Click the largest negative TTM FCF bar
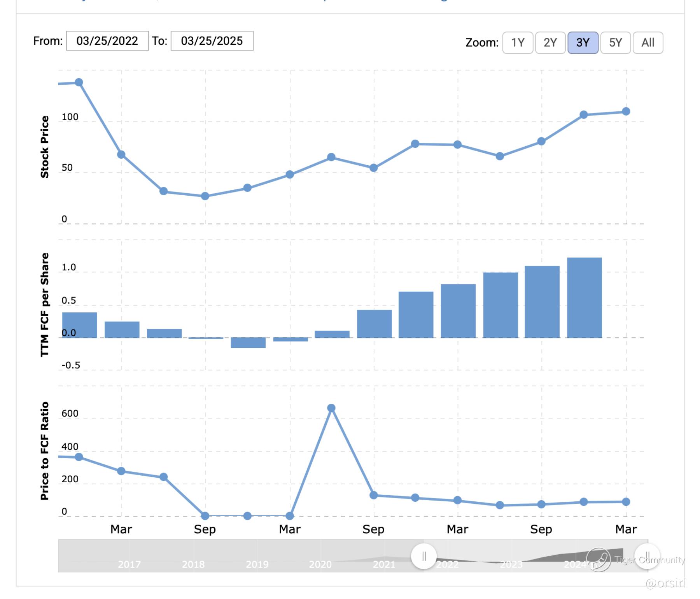 [x=248, y=343]
